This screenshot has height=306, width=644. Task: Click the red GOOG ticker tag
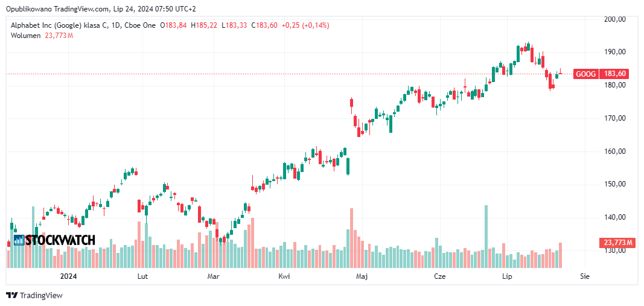[585, 74]
